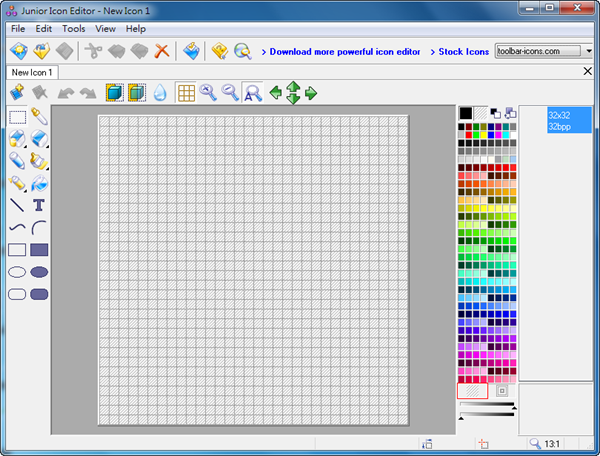
Task: Click the zoom in magnifier icon
Action: (208, 93)
